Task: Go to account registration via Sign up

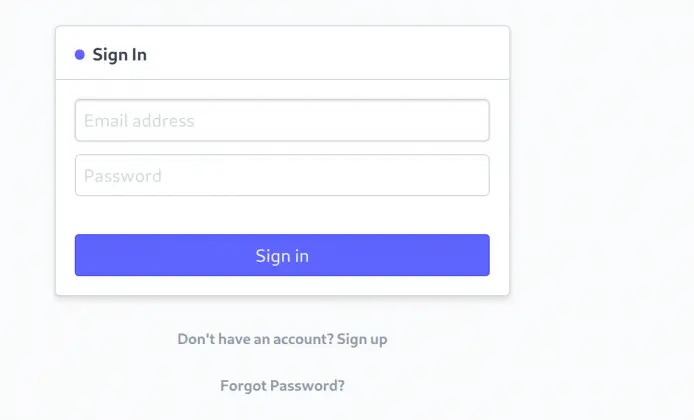Action: (x=362, y=339)
